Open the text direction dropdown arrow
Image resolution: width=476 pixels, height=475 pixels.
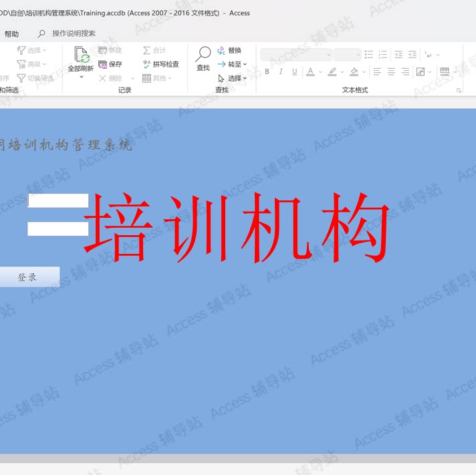point(438,55)
